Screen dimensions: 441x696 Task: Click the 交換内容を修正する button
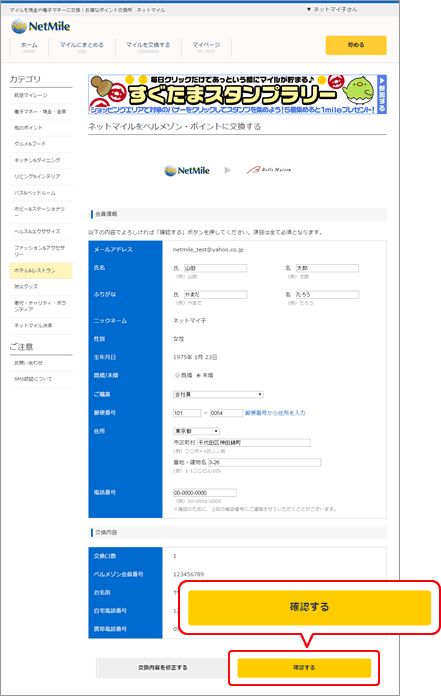click(162, 668)
